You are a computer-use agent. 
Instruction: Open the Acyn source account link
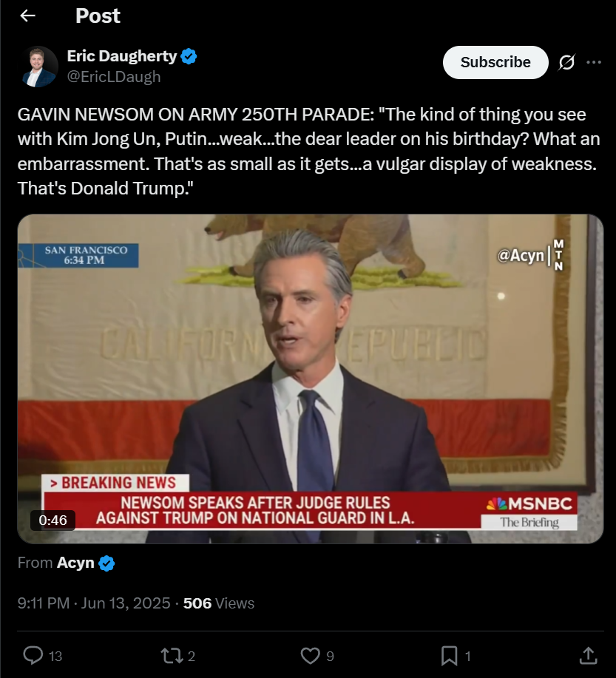pyautogui.click(x=75, y=563)
